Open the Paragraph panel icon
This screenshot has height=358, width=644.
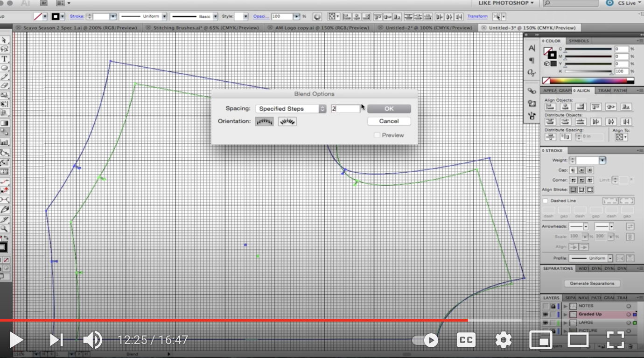(x=532, y=60)
